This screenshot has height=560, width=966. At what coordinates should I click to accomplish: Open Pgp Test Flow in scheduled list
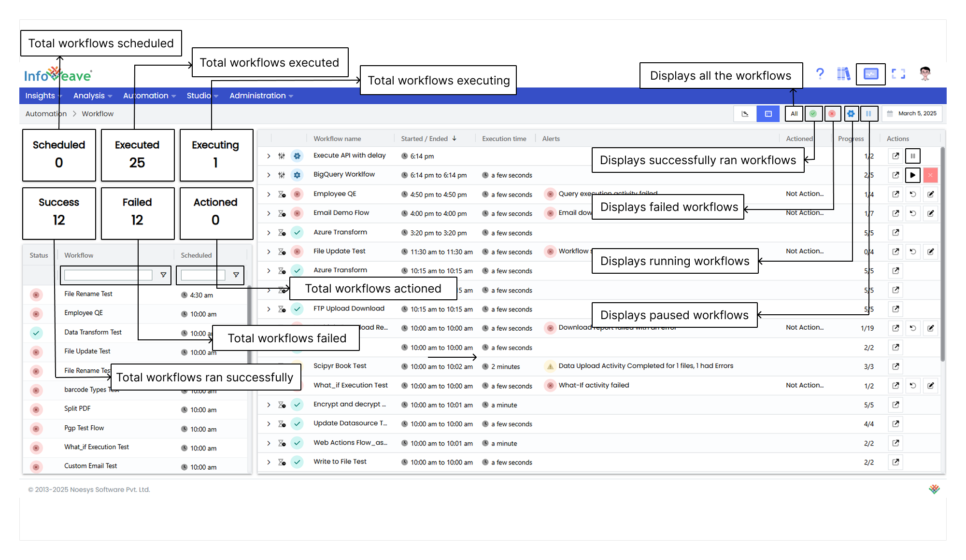(x=84, y=428)
